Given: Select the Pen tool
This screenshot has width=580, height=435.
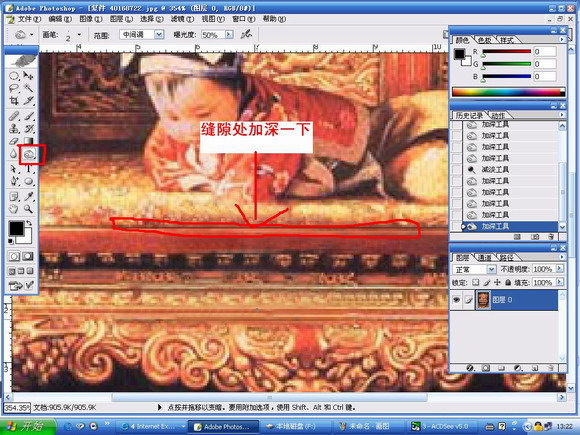Looking at the screenshot, I should [14, 181].
